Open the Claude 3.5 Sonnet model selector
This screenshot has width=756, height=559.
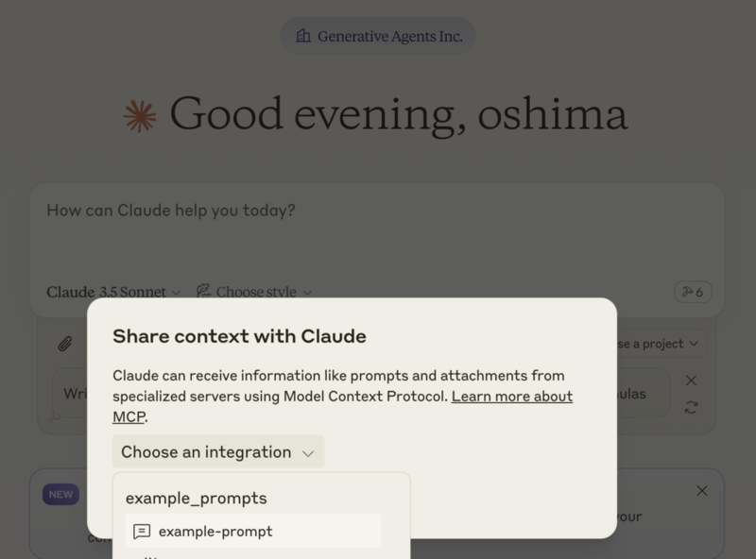(x=113, y=292)
